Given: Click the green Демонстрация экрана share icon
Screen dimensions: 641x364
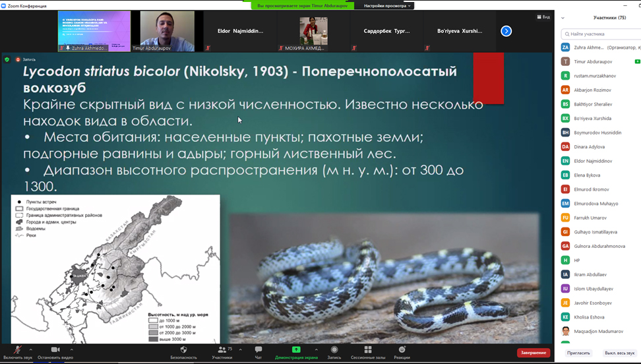Looking at the screenshot, I should 296,350.
